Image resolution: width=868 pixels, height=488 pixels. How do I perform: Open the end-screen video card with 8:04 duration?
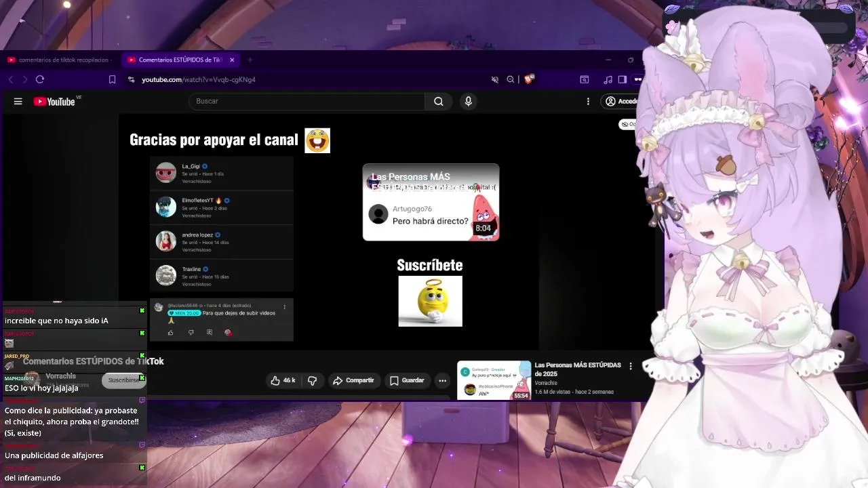[431, 202]
